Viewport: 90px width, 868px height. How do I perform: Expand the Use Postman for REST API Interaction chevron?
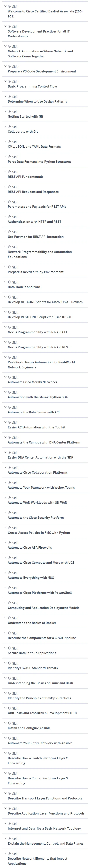pyautogui.click(x=5, y=232)
